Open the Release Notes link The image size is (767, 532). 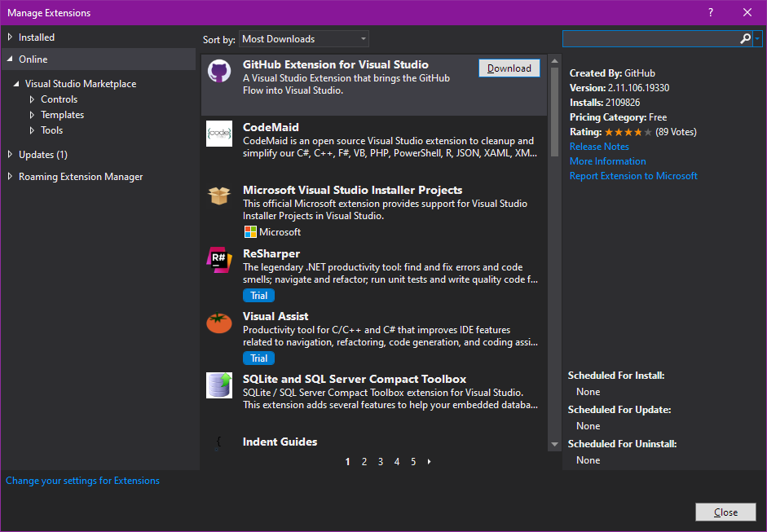click(x=599, y=147)
